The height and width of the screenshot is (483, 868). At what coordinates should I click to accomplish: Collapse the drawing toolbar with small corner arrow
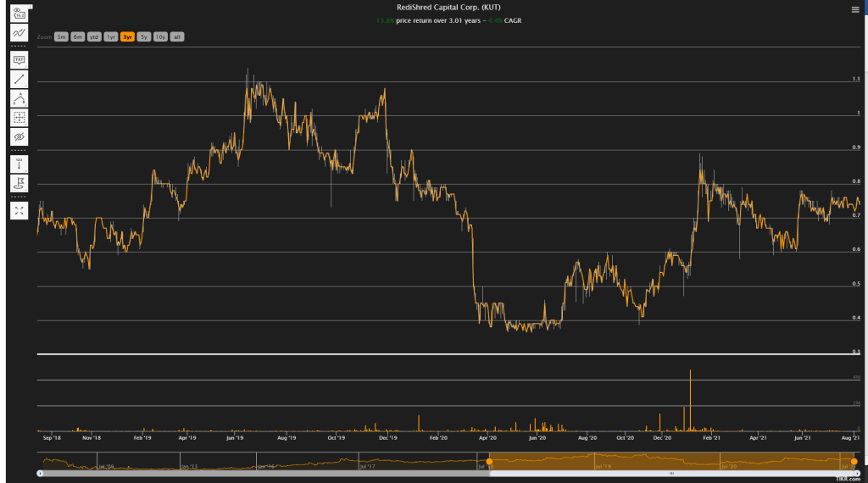(x=31, y=7)
